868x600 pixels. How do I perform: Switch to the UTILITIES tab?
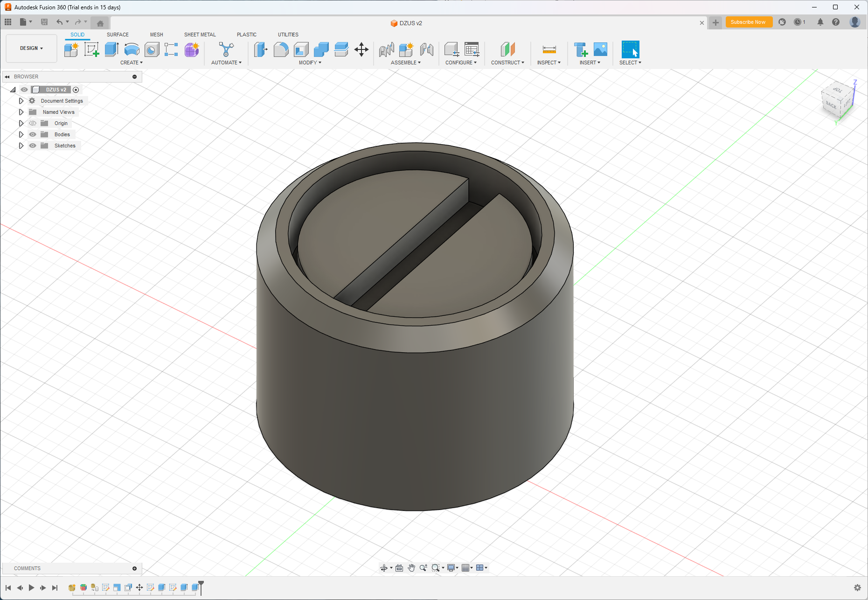click(288, 35)
